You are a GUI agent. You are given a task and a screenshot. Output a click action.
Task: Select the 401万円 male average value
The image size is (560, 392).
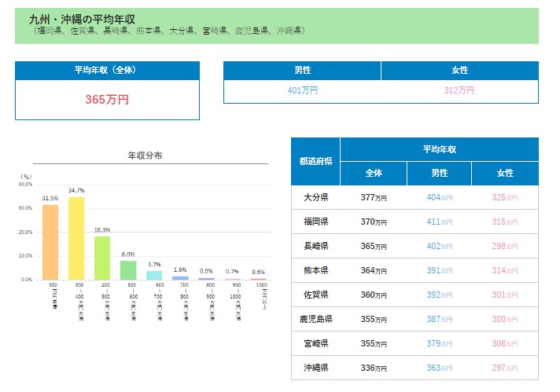coord(303,90)
